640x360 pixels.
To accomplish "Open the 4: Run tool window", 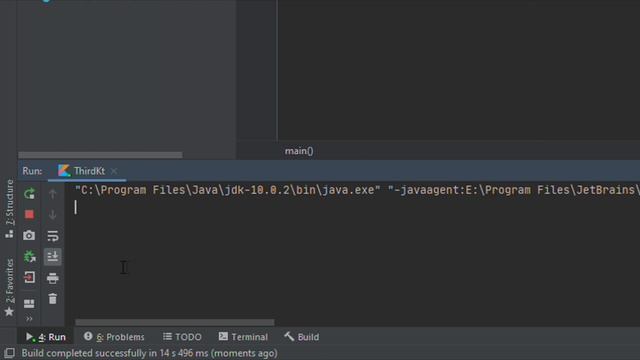I will 46,337.
